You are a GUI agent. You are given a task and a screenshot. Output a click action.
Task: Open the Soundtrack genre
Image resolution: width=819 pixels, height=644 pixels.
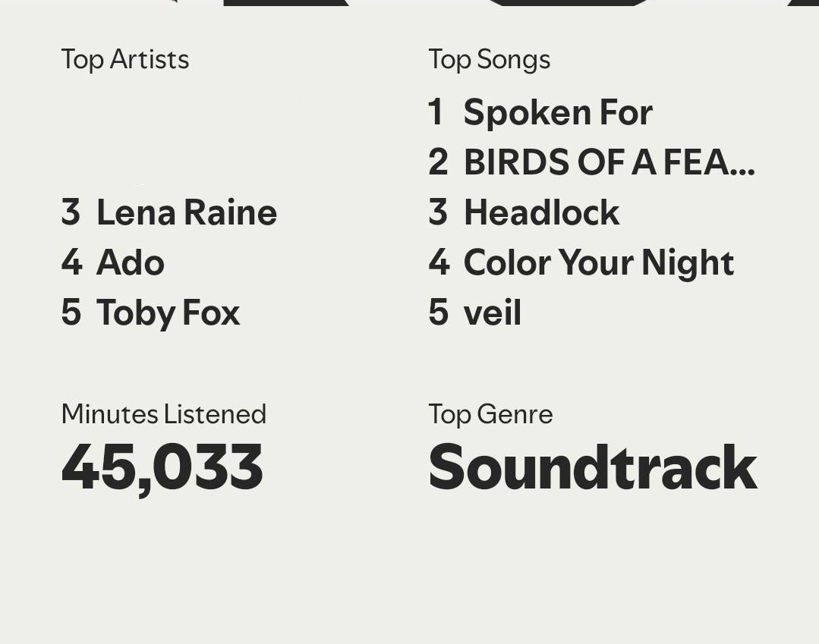point(592,467)
